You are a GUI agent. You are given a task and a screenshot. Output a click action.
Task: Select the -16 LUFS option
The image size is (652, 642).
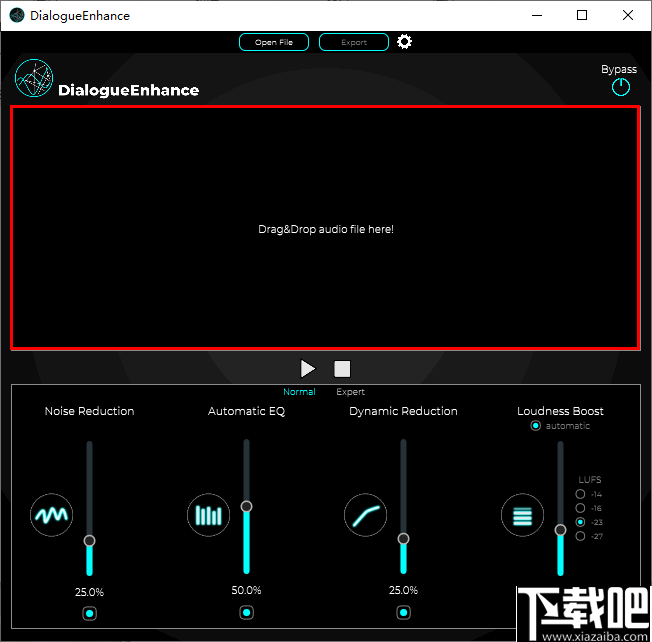tap(580, 508)
